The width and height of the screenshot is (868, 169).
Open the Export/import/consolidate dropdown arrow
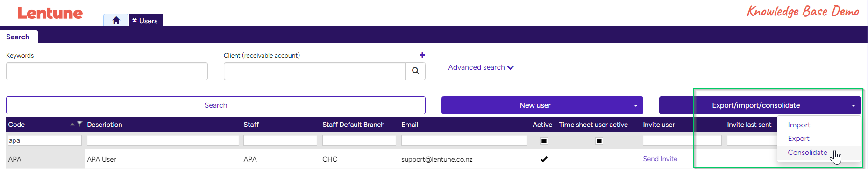[x=854, y=106]
